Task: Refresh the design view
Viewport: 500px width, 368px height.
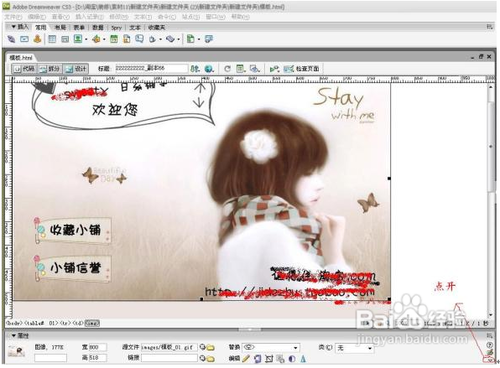Action: tap(227, 69)
